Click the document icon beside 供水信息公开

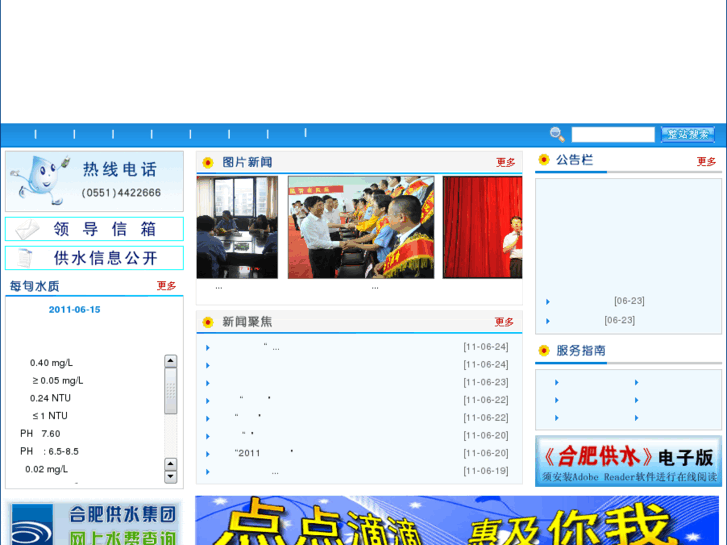point(25,258)
